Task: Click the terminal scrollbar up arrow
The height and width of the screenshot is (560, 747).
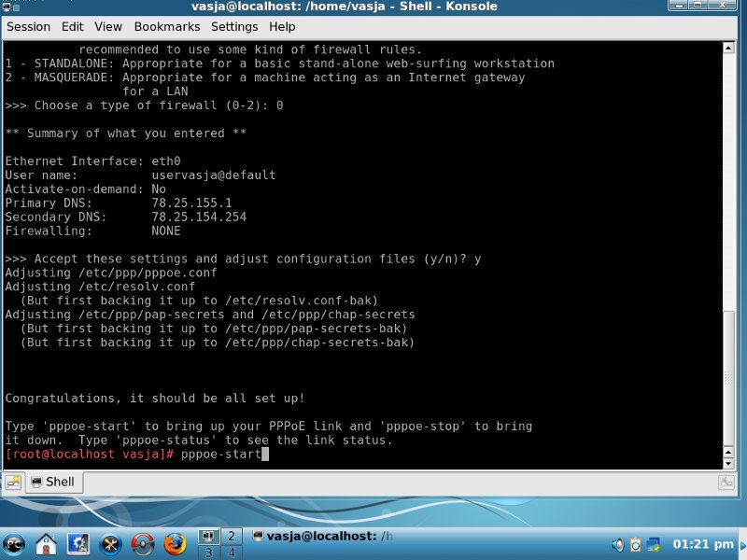Action: 729,49
